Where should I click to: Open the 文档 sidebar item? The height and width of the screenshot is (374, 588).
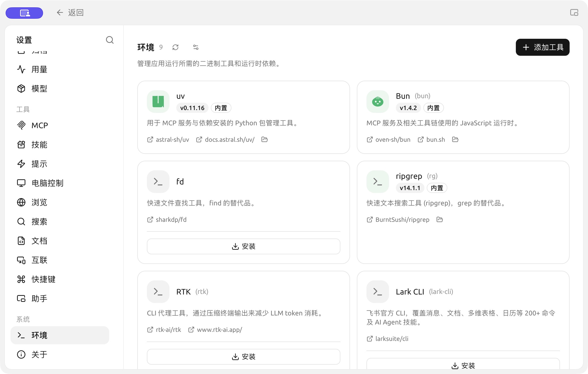tap(60, 241)
